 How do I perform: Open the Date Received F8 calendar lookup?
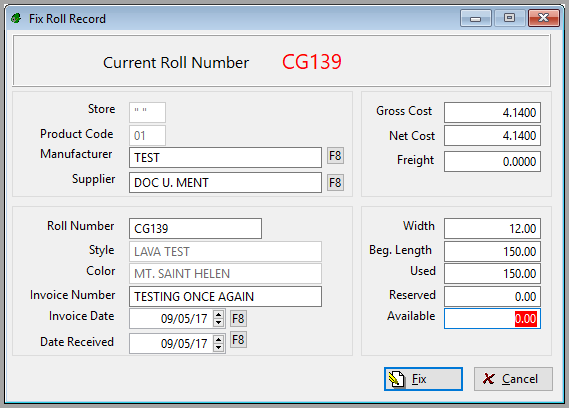coord(238,340)
